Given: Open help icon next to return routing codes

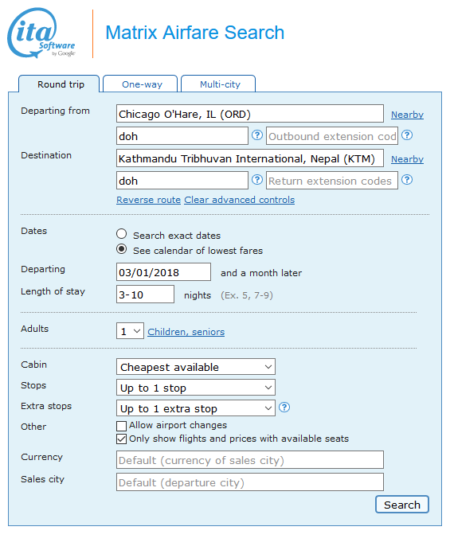Looking at the screenshot, I should click(257, 180).
